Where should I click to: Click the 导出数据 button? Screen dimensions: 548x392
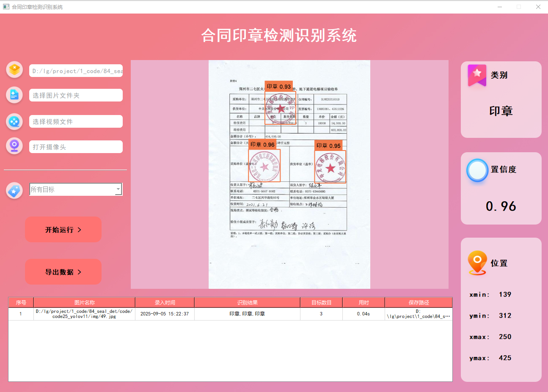pos(63,272)
